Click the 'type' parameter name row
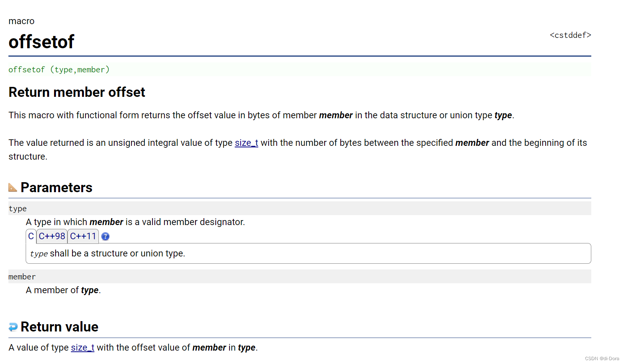The height and width of the screenshot is (364, 625). (300, 208)
